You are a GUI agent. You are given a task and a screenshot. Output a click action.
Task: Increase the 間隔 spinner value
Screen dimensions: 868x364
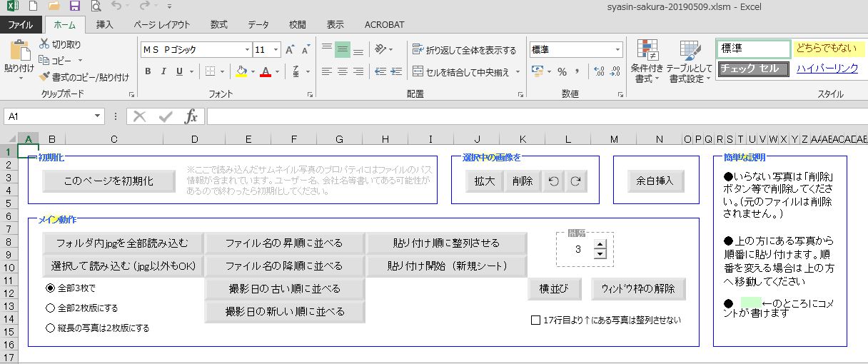pos(600,245)
